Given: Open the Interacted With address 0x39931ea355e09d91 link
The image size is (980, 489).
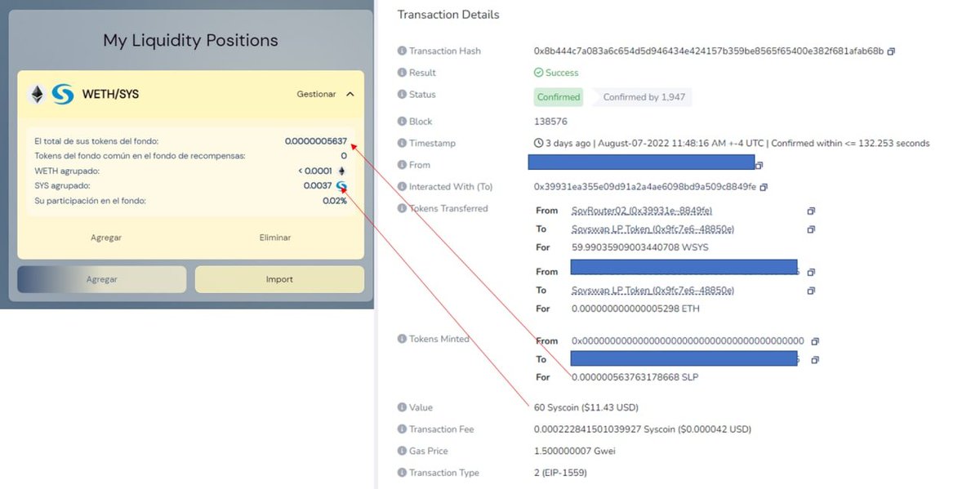Looking at the screenshot, I should click(x=645, y=187).
